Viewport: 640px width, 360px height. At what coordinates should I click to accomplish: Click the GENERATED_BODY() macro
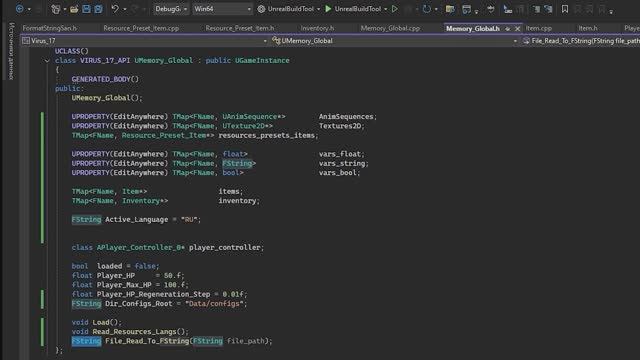105,79
